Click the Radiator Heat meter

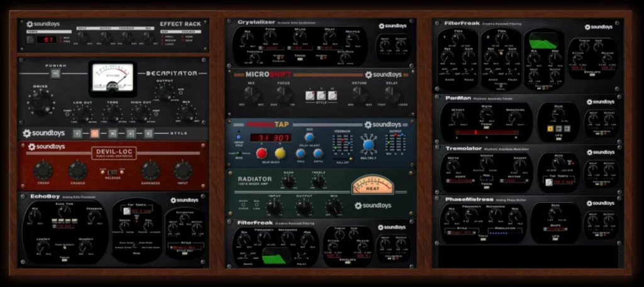[372, 185]
